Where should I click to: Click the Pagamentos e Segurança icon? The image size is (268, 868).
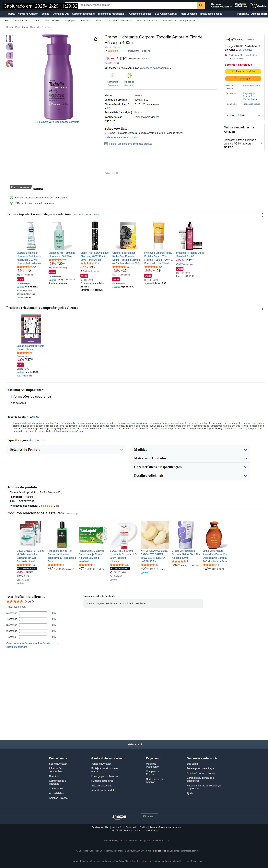[x=113, y=75]
